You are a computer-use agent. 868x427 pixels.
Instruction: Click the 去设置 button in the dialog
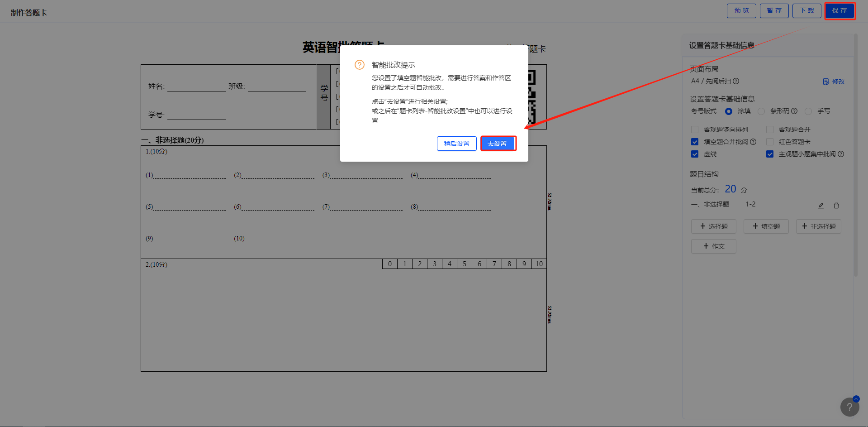(x=498, y=144)
